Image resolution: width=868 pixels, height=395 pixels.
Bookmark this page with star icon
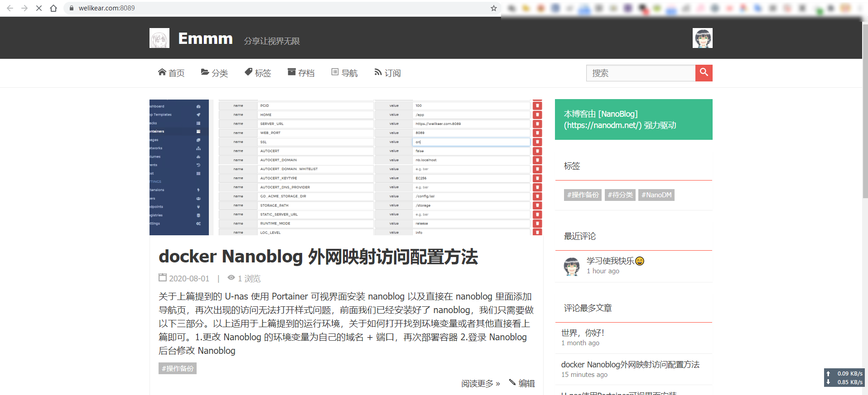pyautogui.click(x=493, y=8)
